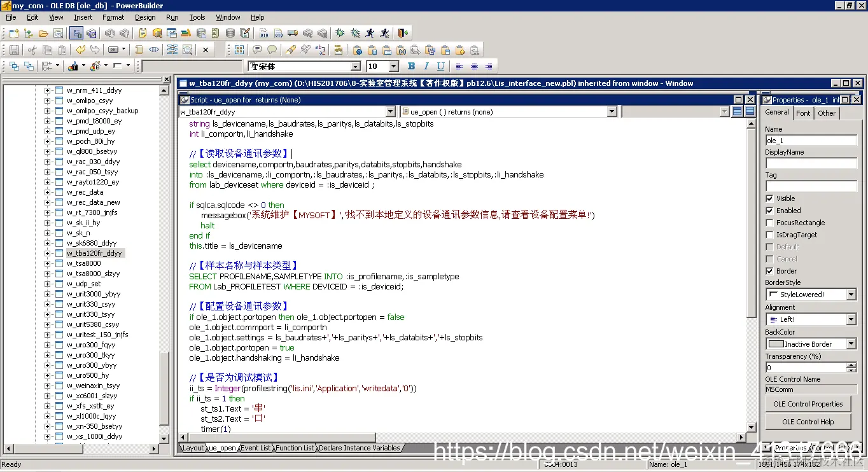Toggle Bold formatting button

click(411, 66)
